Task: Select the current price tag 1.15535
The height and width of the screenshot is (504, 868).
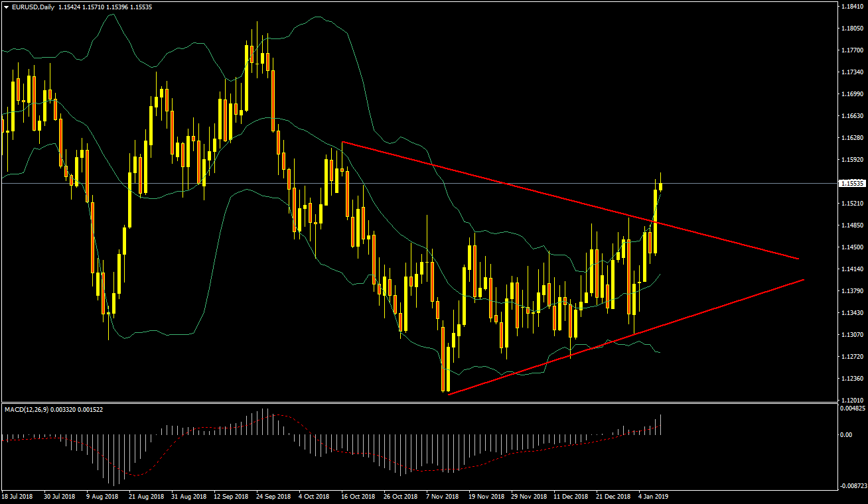Action: click(x=851, y=183)
